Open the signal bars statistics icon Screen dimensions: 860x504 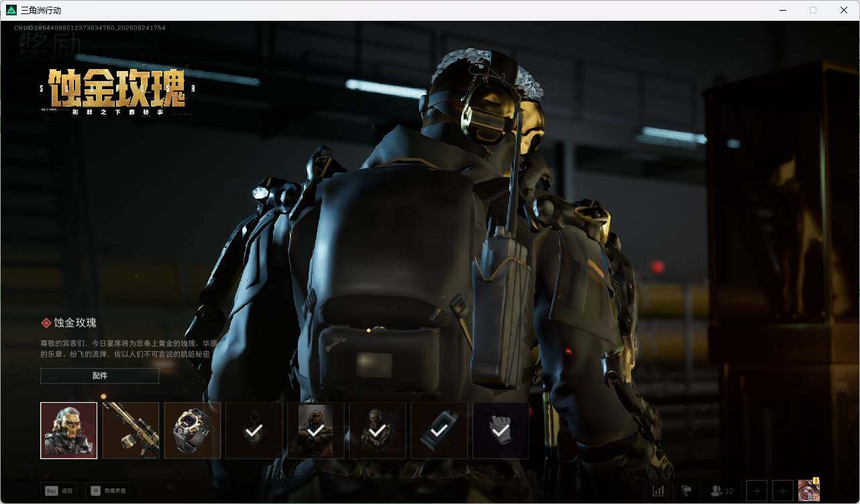pyautogui.click(x=658, y=491)
